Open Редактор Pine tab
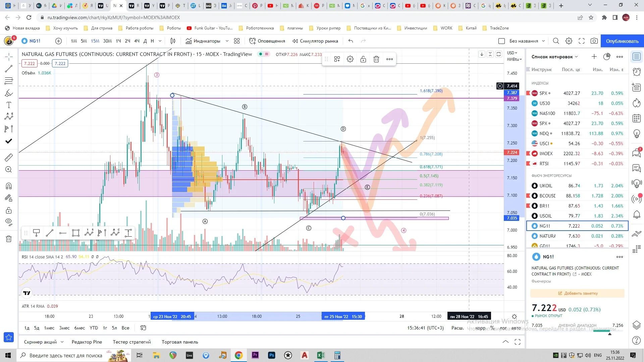The image size is (644, 362). [x=87, y=342]
